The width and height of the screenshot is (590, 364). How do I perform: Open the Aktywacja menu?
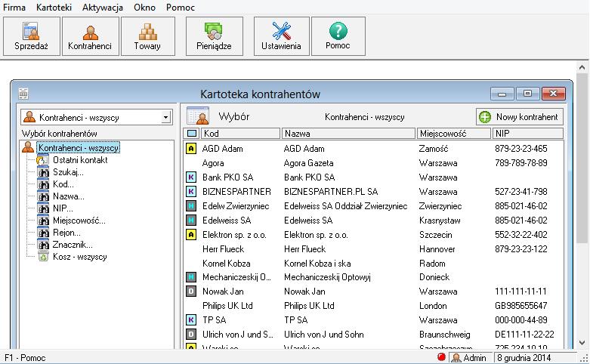pyautogui.click(x=103, y=7)
